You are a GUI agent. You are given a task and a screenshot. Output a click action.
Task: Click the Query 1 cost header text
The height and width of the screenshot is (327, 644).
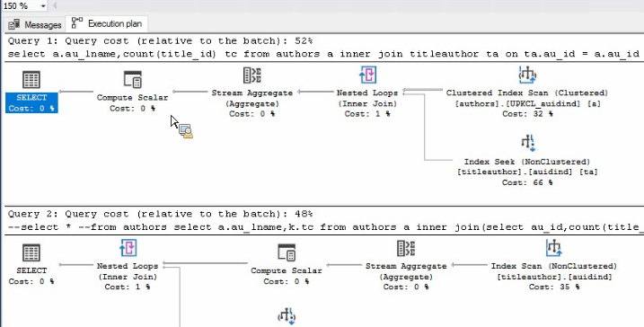click(160, 41)
